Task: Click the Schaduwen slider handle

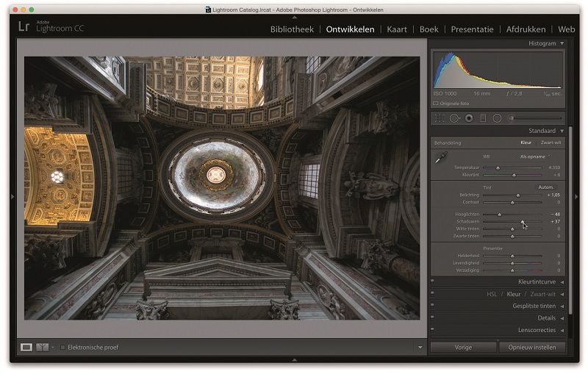Action: [x=523, y=221]
